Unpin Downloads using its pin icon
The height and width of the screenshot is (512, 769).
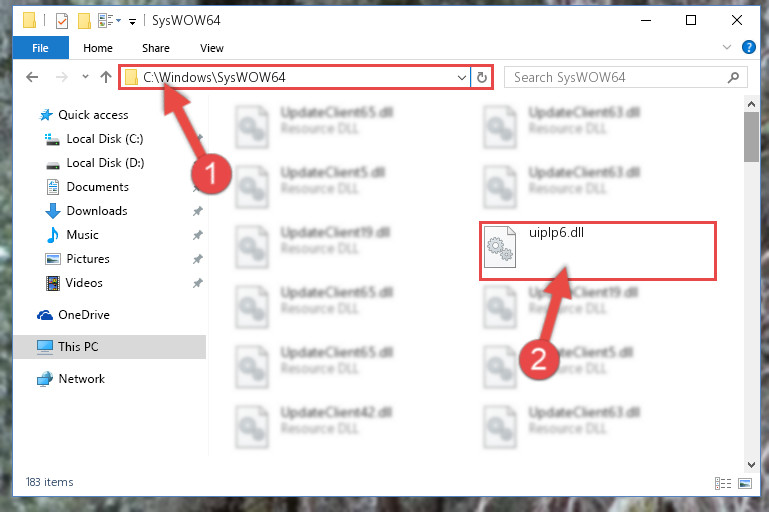197,211
